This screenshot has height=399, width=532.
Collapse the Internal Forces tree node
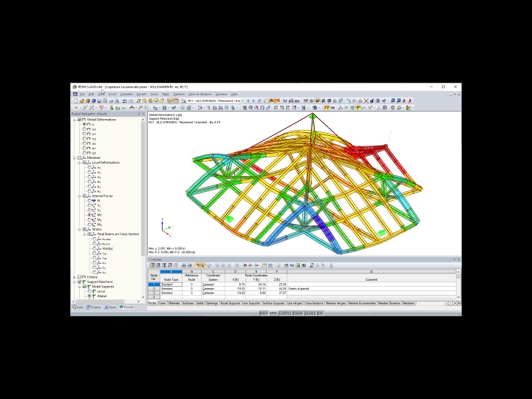(x=80, y=196)
